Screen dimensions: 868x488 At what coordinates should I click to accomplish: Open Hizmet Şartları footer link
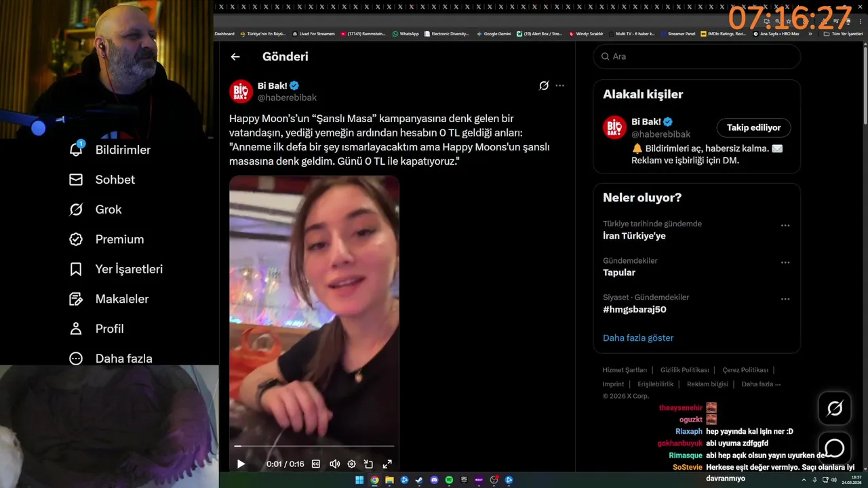pos(625,370)
